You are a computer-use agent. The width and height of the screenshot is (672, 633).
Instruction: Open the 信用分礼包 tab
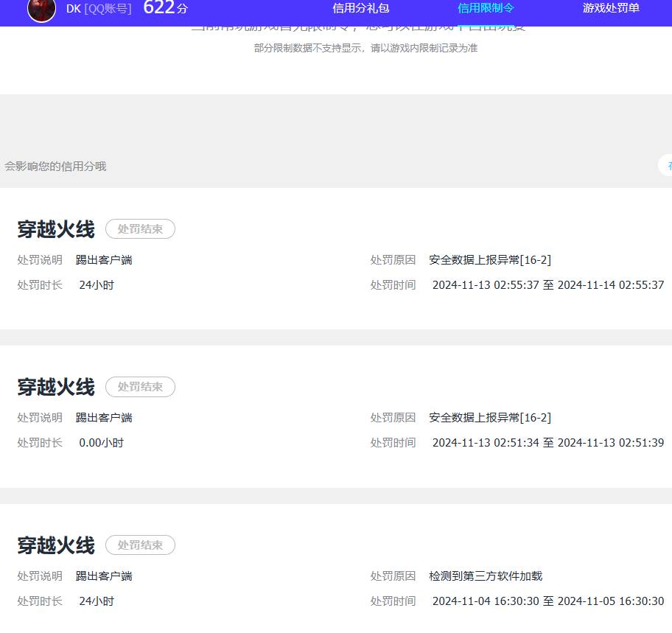click(x=361, y=8)
